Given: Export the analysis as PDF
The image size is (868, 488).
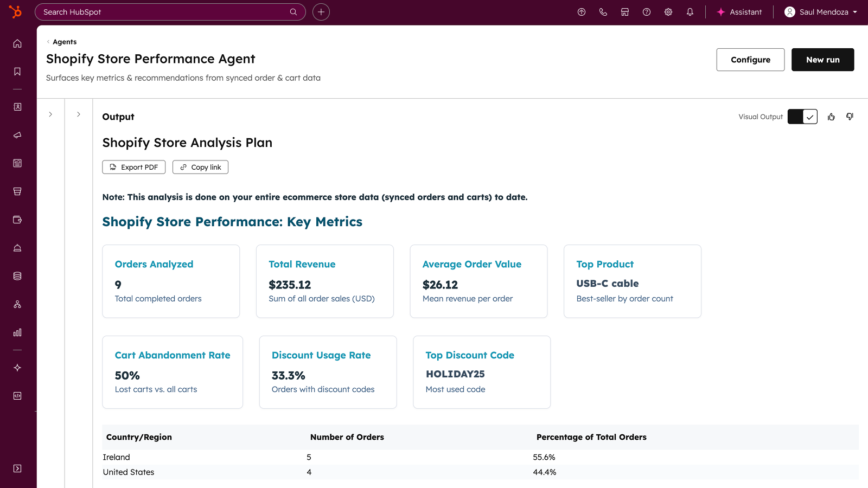Looking at the screenshot, I should click(133, 167).
